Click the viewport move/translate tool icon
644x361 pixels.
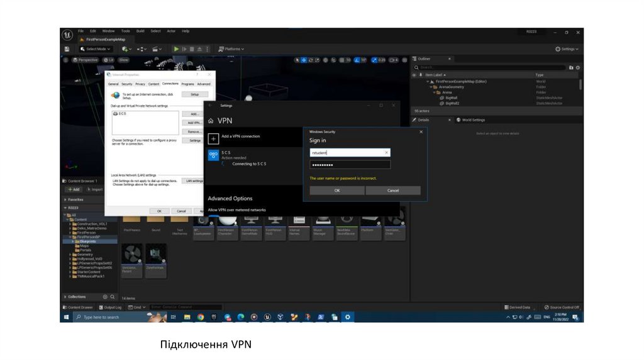click(303, 60)
